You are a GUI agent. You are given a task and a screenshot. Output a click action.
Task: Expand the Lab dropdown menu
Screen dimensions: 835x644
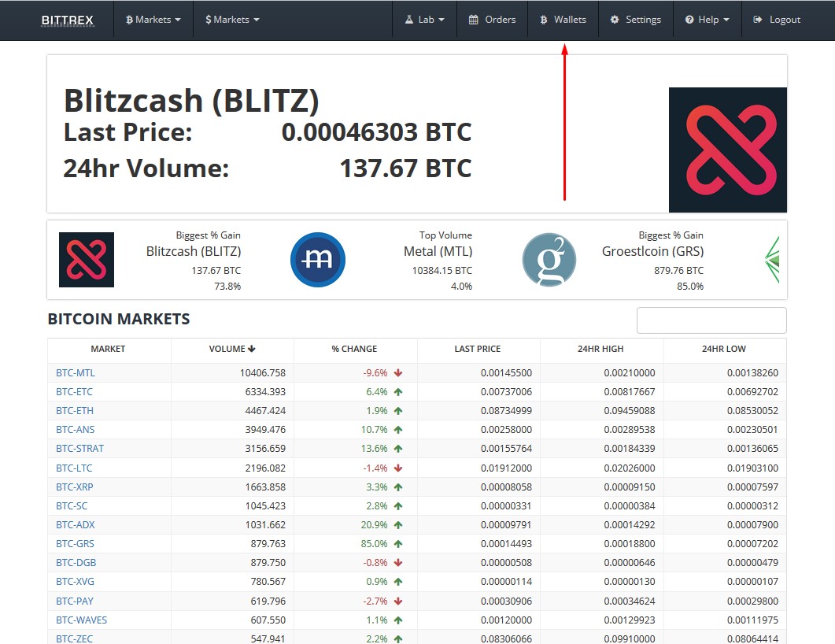tap(424, 20)
